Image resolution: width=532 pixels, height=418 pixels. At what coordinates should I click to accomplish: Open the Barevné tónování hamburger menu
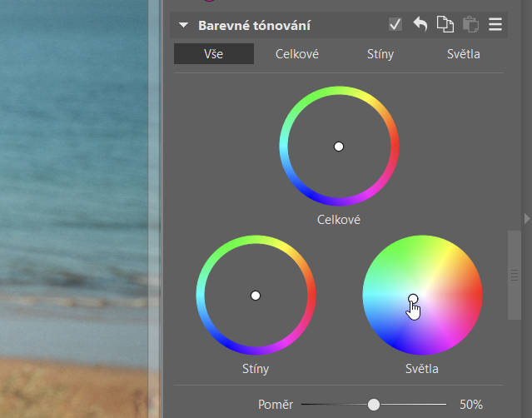point(495,25)
